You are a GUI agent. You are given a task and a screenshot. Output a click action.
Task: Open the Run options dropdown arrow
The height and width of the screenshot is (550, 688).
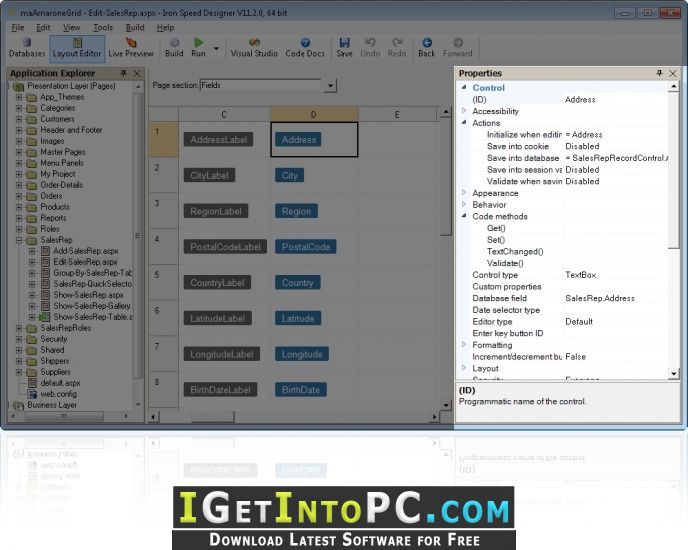[x=216, y=48]
